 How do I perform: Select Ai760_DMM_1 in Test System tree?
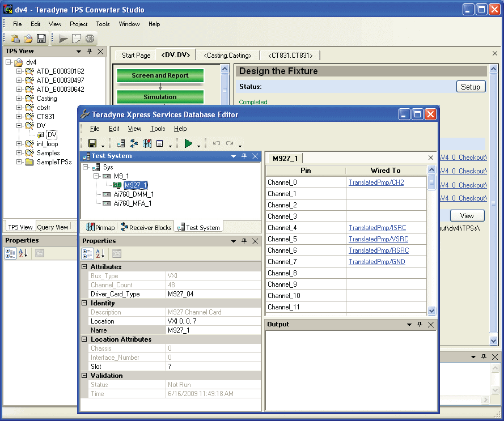pyautogui.click(x=133, y=194)
